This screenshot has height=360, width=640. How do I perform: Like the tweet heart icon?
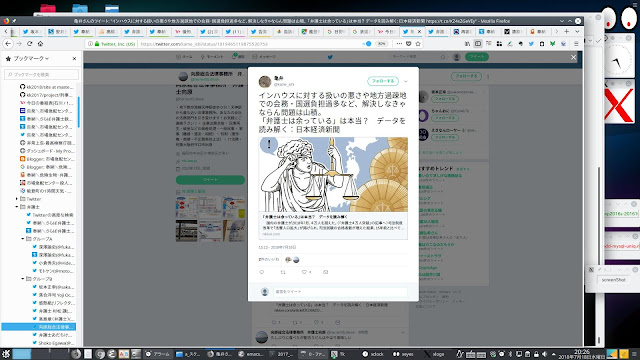(x=304, y=272)
